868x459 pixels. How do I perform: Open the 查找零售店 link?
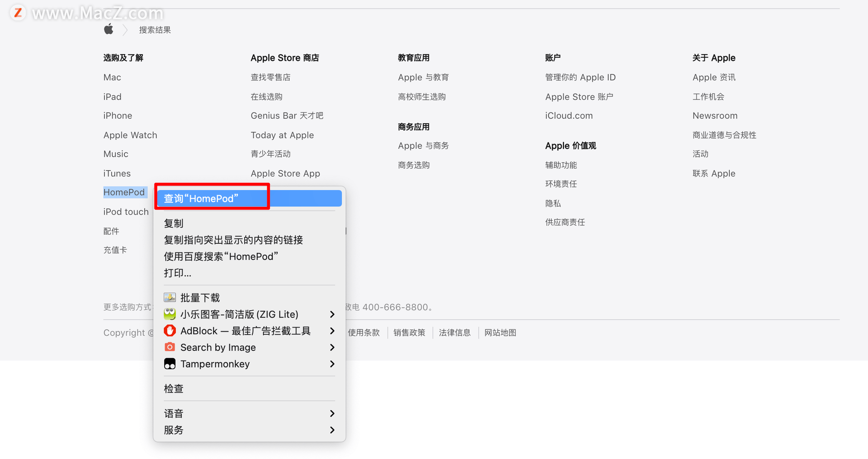(271, 77)
